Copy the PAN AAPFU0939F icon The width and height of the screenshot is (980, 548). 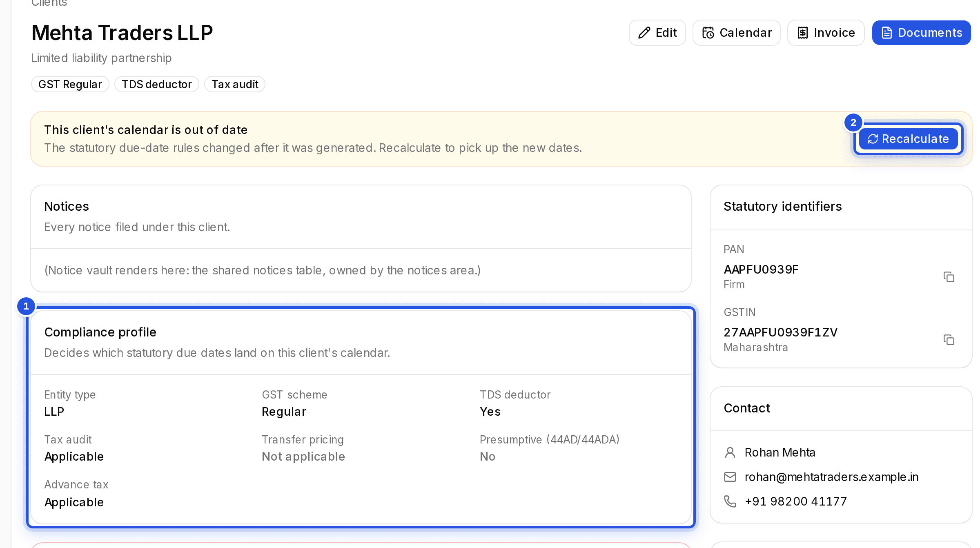[x=949, y=277]
